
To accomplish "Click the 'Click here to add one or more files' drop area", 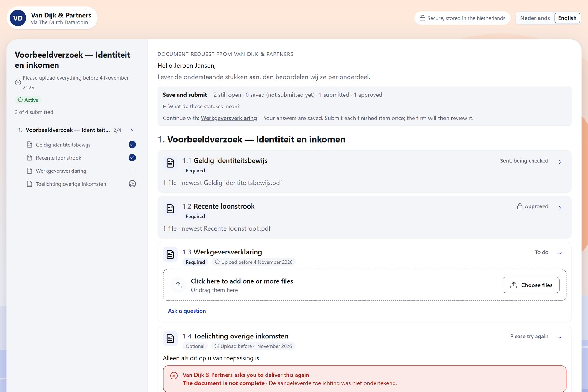I will tap(364, 285).
